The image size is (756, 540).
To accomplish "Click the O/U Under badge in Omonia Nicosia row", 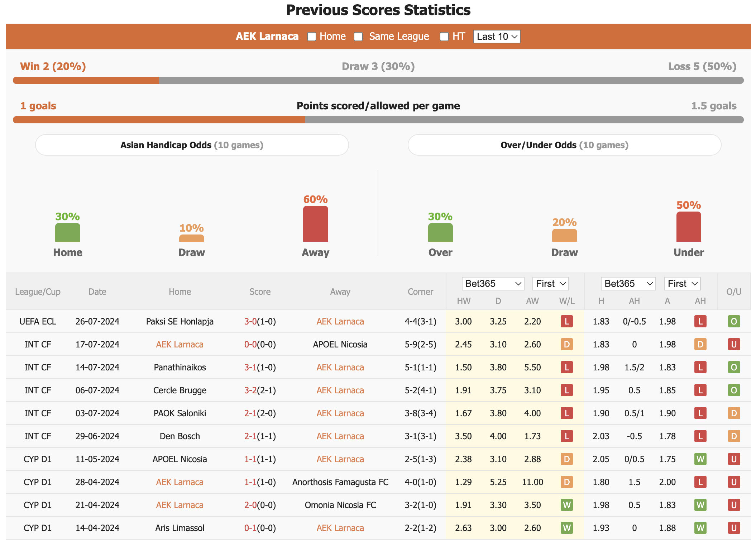I will [x=734, y=505].
